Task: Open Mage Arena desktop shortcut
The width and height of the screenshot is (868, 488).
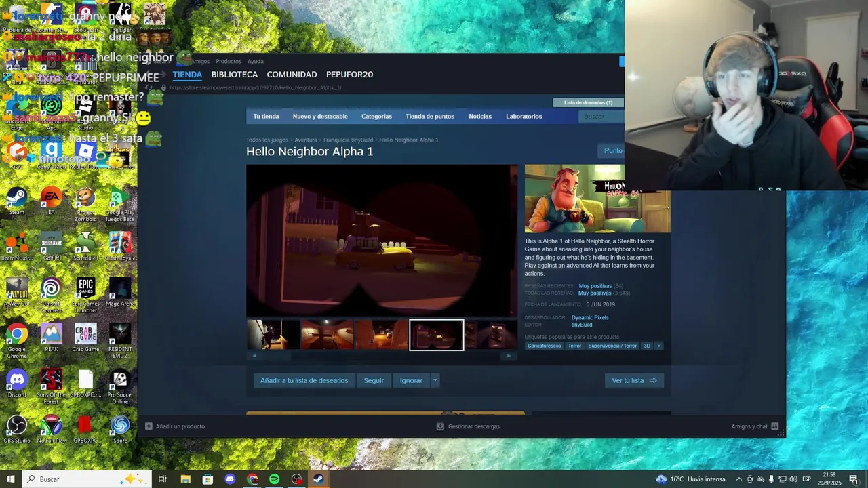Action: coord(119,292)
